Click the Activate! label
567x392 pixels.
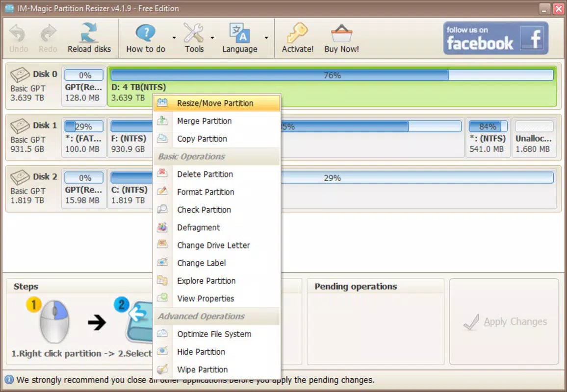pyautogui.click(x=297, y=49)
